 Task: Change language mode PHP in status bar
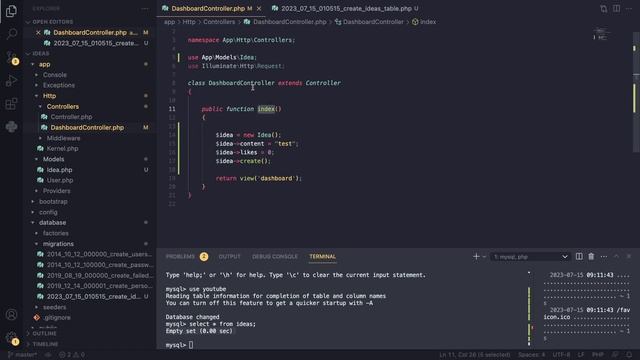tap(598, 355)
